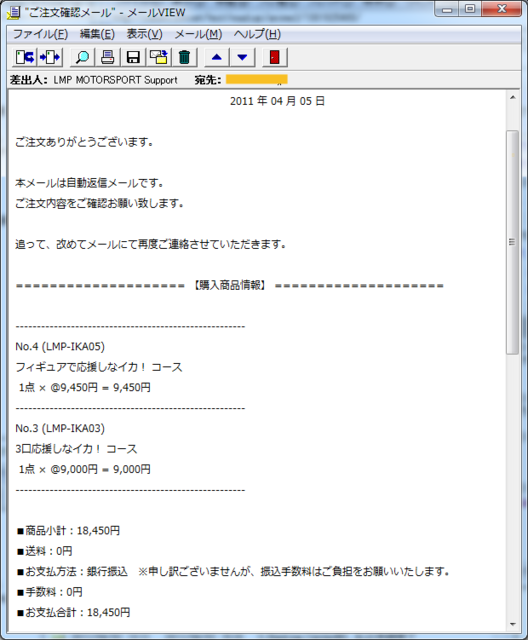Click the text 3口応援しなイカ！ コース
Screen dimensions: 528x640
(76, 449)
